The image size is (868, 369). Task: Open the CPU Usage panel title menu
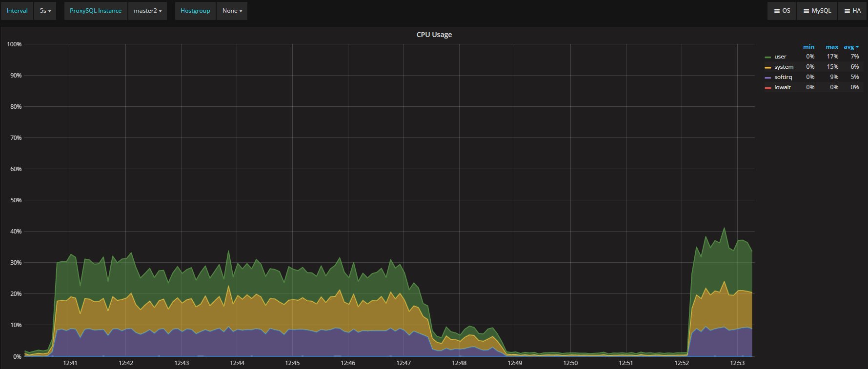(434, 35)
